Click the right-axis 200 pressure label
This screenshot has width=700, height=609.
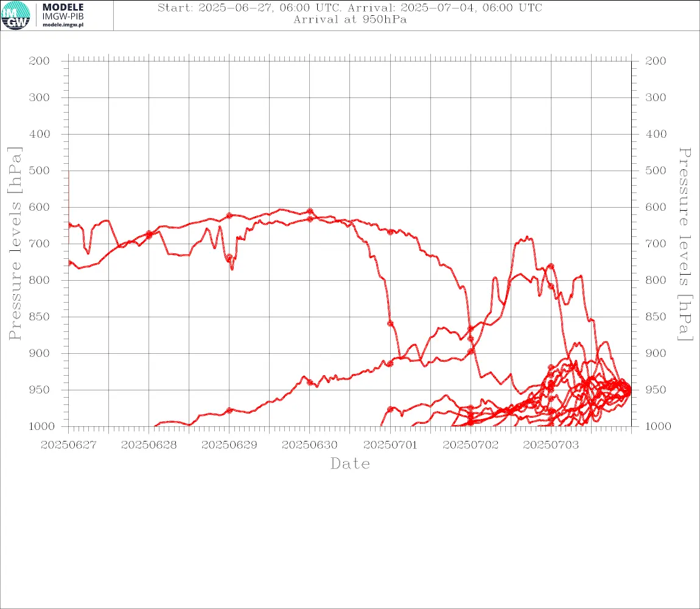point(656,61)
